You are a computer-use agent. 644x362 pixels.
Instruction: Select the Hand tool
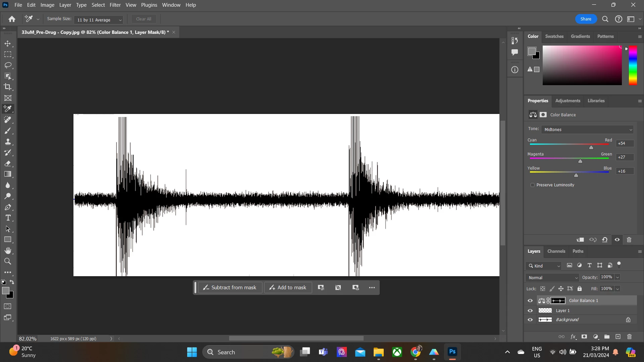point(8,250)
